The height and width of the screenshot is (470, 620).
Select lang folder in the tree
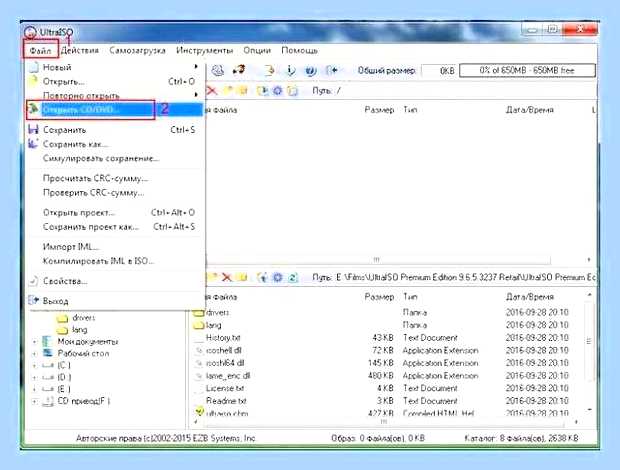tap(72, 329)
